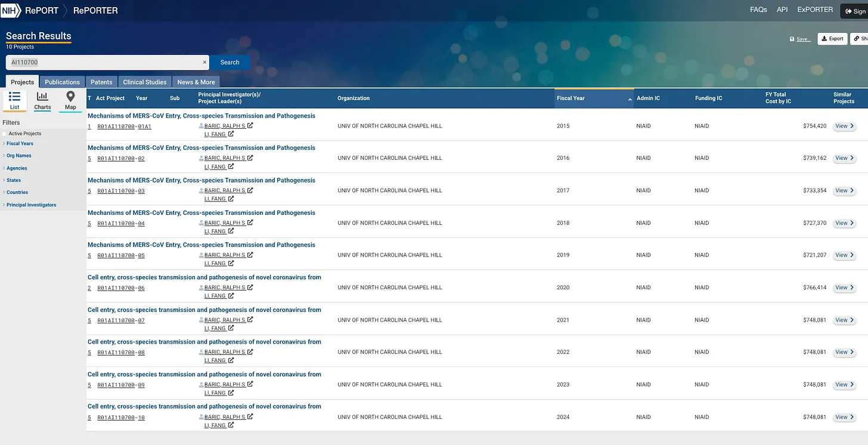868x445 pixels.
Task: Open 2021 Cell entry coronavirus project title
Action: point(204,310)
